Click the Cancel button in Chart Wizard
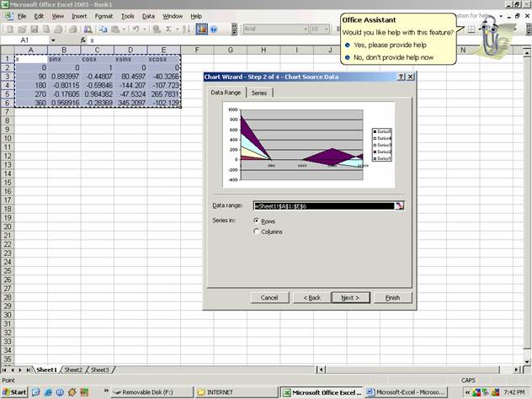The height and width of the screenshot is (399, 532). tap(269, 297)
